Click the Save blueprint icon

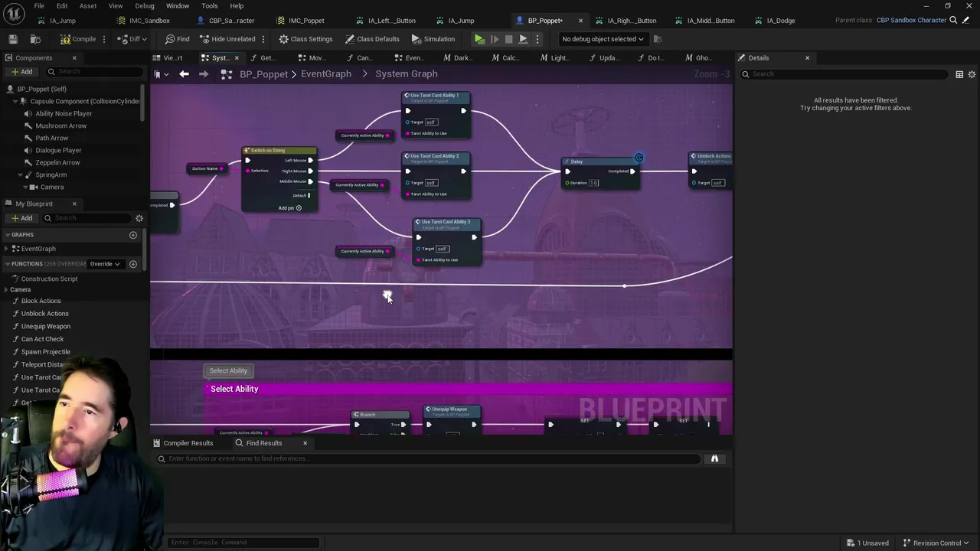click(x=13, y=39)
